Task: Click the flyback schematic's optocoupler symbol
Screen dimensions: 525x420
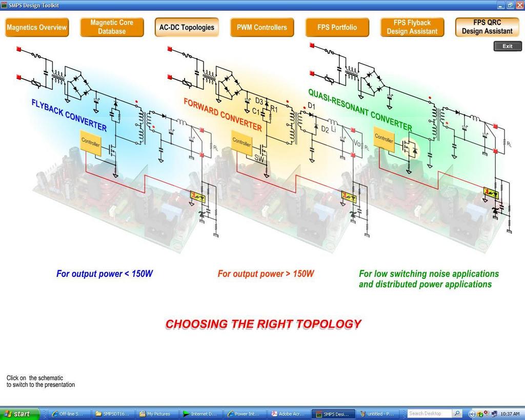Action: tap(198, 195)
